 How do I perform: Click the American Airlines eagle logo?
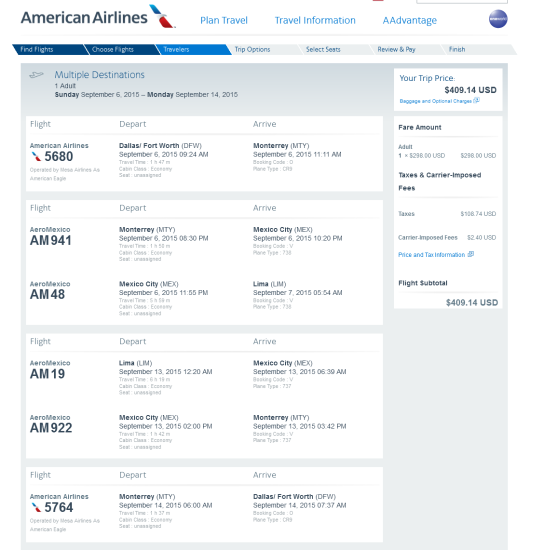(162, 16)
